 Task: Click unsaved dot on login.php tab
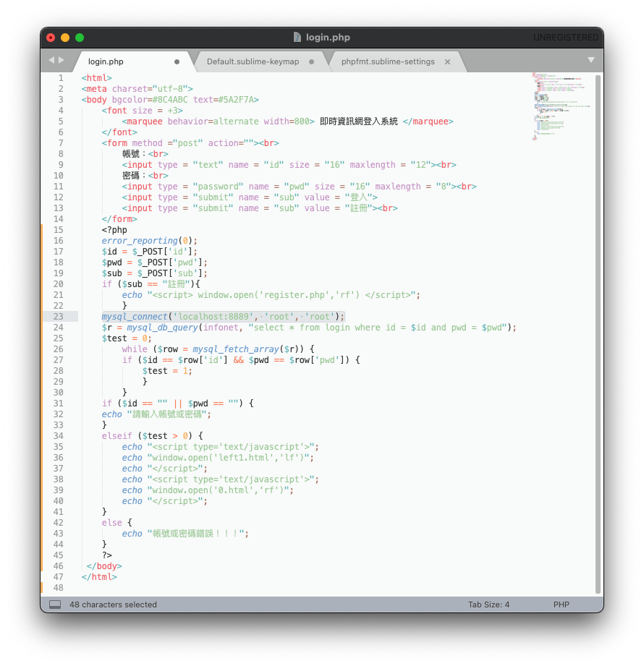point(177,62)
